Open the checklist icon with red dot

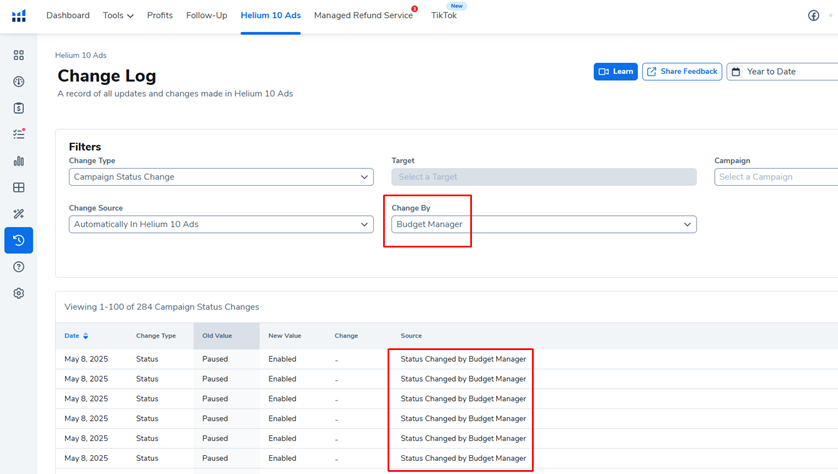[18, 134]
